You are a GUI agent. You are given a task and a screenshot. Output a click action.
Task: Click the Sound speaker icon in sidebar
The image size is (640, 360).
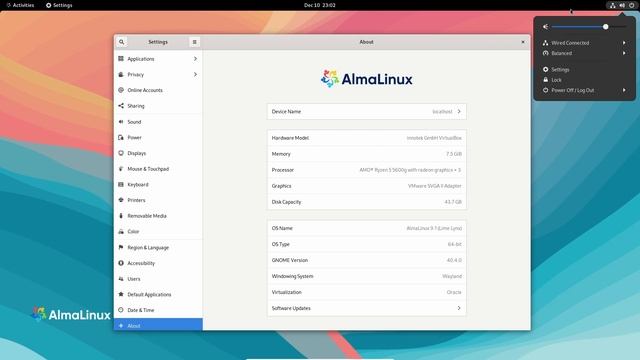coord(121,122)
